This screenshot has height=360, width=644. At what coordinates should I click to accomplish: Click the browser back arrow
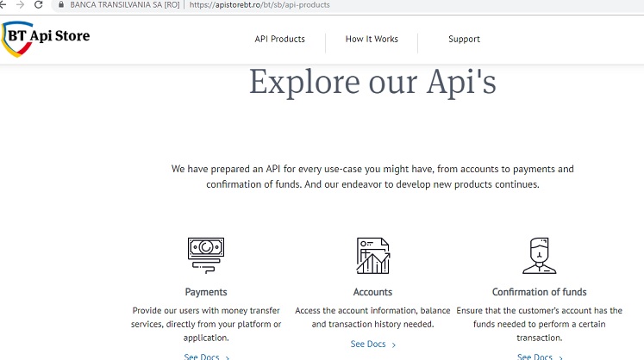click(x=3, y=5)
